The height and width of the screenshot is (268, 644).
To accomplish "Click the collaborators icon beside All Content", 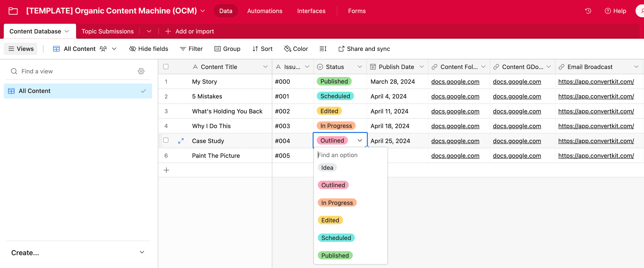I will click(103, 49).
